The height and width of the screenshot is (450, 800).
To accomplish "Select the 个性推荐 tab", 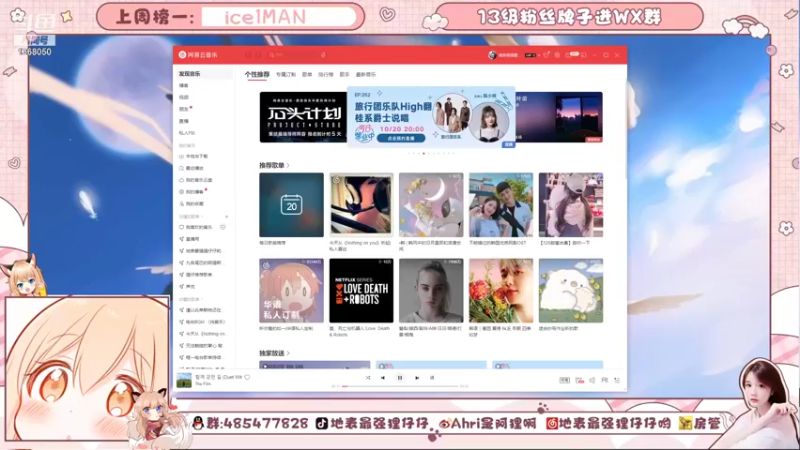I will click(x=257, y=74).
